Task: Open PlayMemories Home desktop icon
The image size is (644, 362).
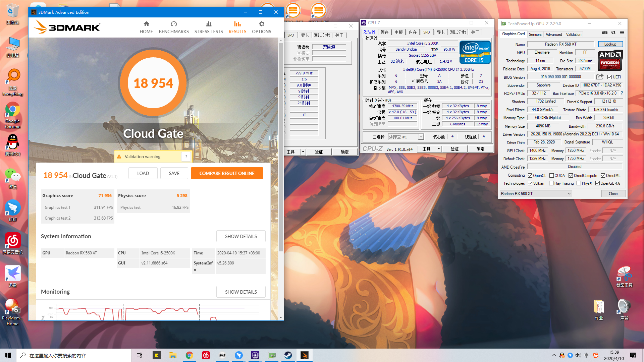Action: [x=12, y=312]
